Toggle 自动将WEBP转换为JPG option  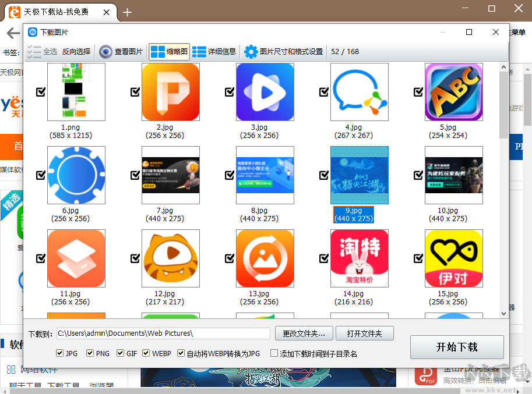tap(181, 353)
